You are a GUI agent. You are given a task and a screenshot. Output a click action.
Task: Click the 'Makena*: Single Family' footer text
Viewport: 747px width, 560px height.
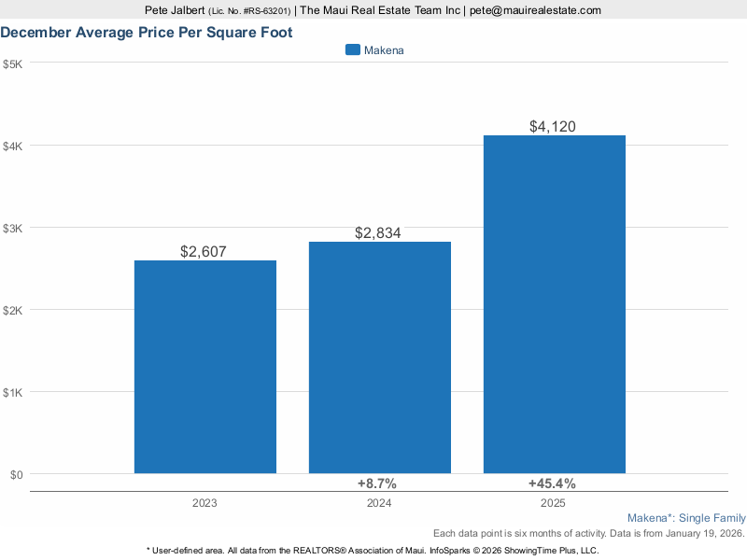tap(686, 518)
